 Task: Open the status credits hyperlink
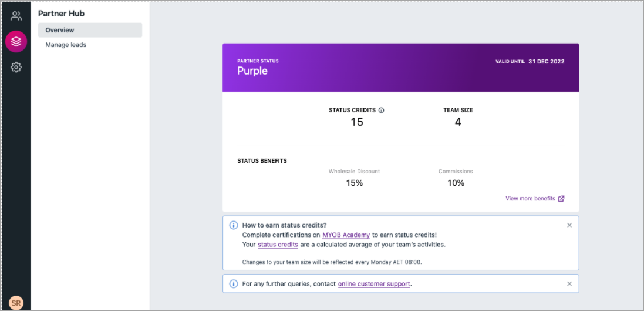click(278, 245)
